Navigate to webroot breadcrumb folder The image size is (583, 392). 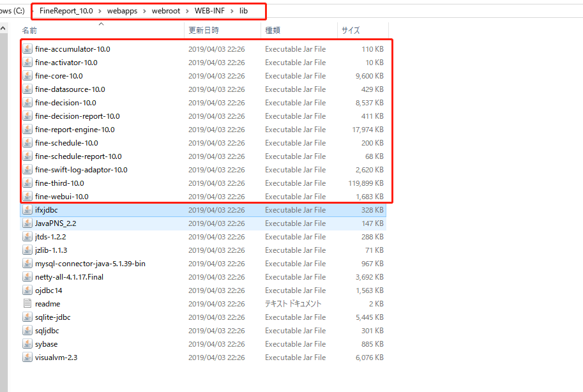(x=166, y=11)
